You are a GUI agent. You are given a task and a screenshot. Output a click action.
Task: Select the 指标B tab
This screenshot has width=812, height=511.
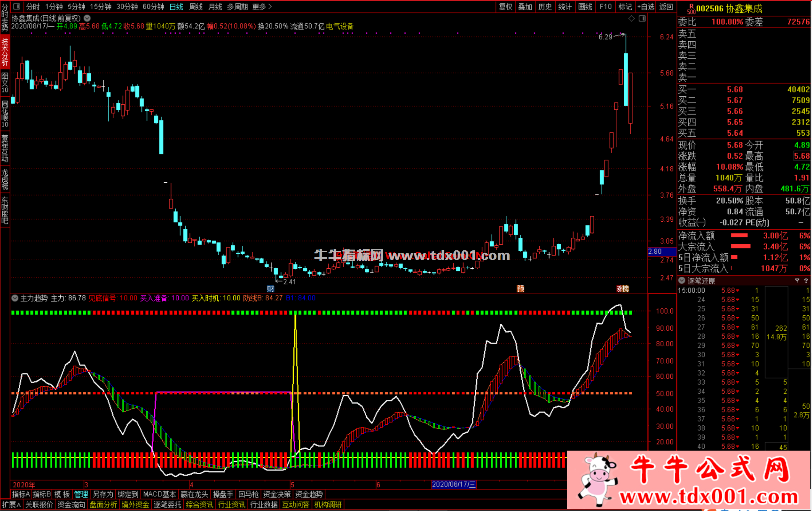(42, 494)
